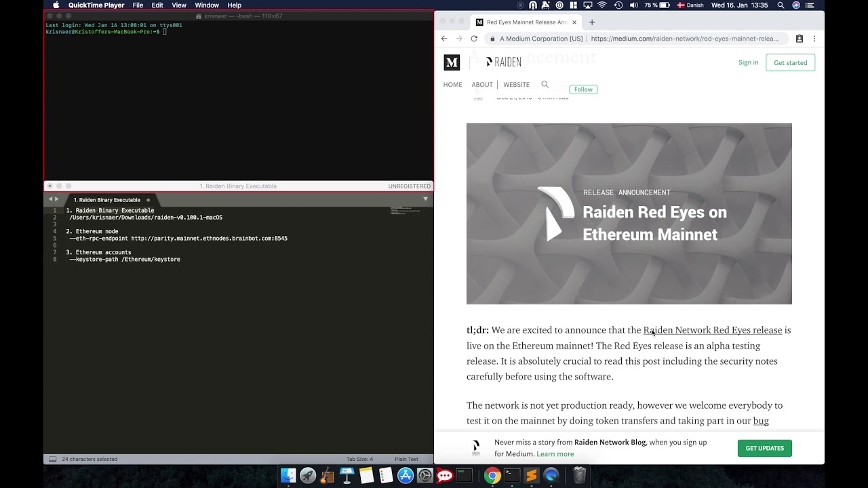Open Finder from the Dock
Viewport: 868px width, 488px height.
288,476
